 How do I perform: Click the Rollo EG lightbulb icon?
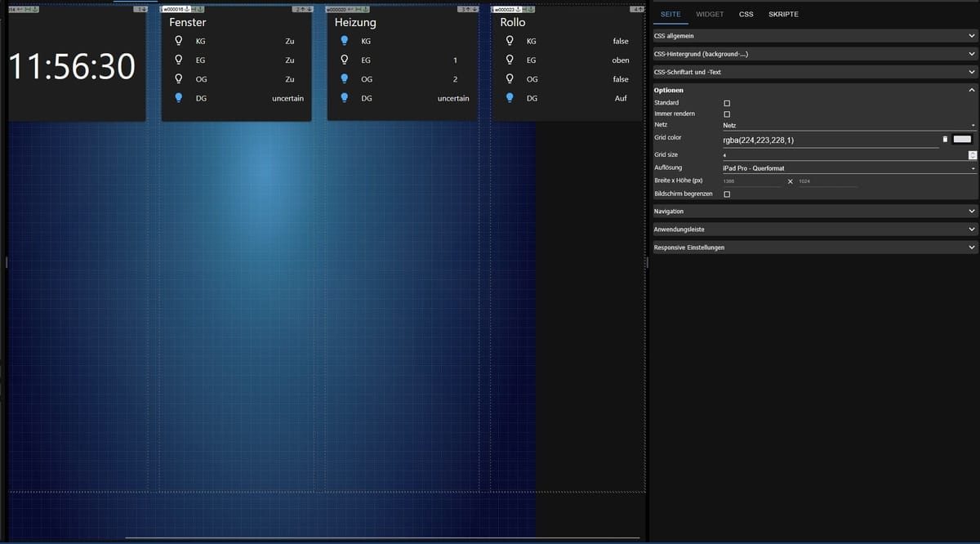click(x=510, y=60)
